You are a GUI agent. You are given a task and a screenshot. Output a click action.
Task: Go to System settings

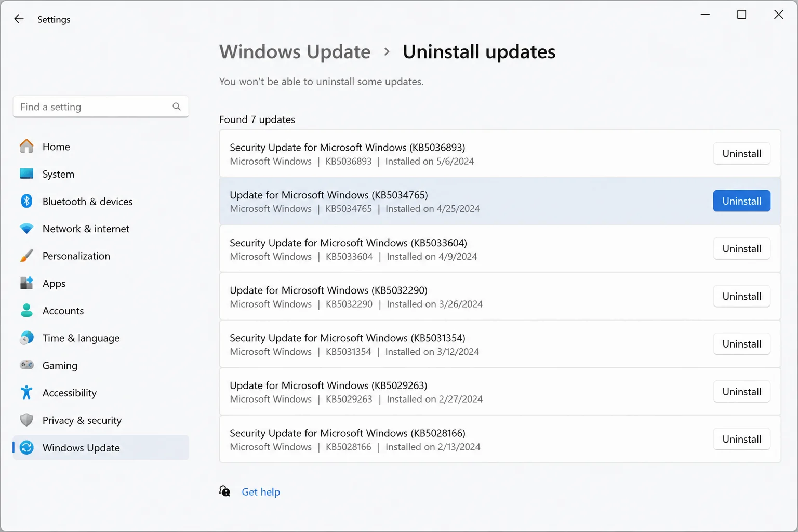click(101, 174)
